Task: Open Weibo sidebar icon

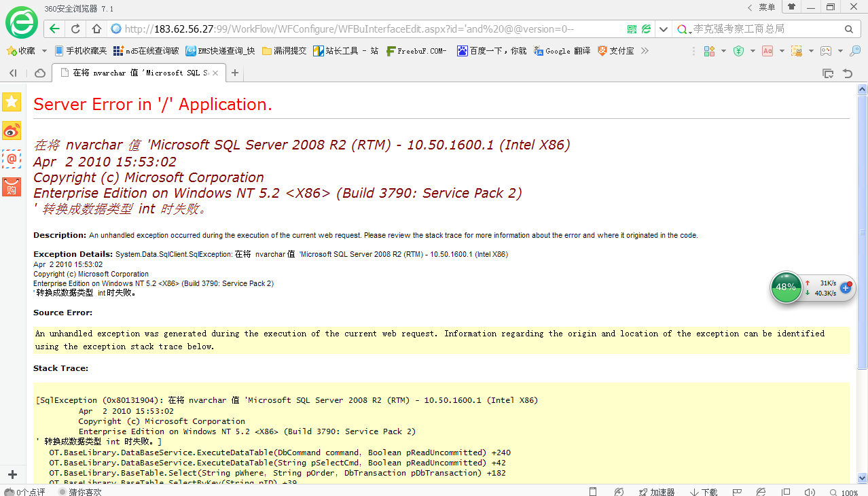Action: click(x=12, y=130)
